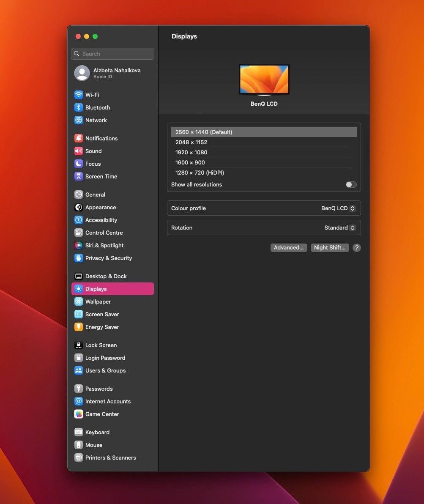Image resolution: width=424 pixels, height=504 pixels.
Task: Open Night Shift settings
Action: click(329, 247)
